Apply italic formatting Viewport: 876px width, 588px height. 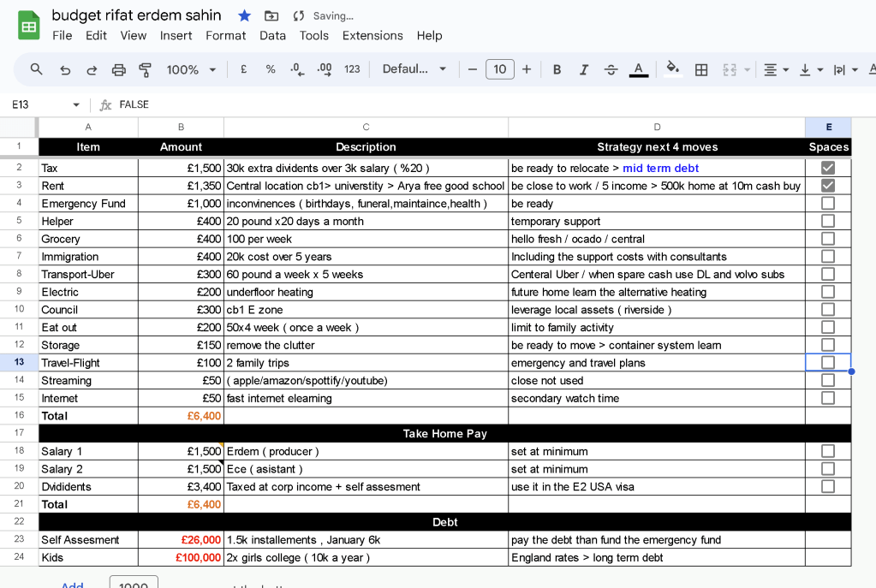584,70
